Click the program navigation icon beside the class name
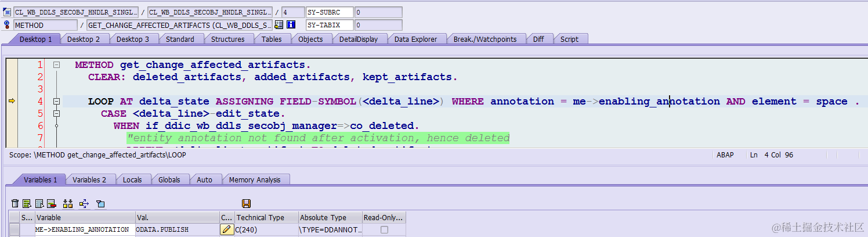This screenshot has width=868, height=237. (x=7, y=12)
